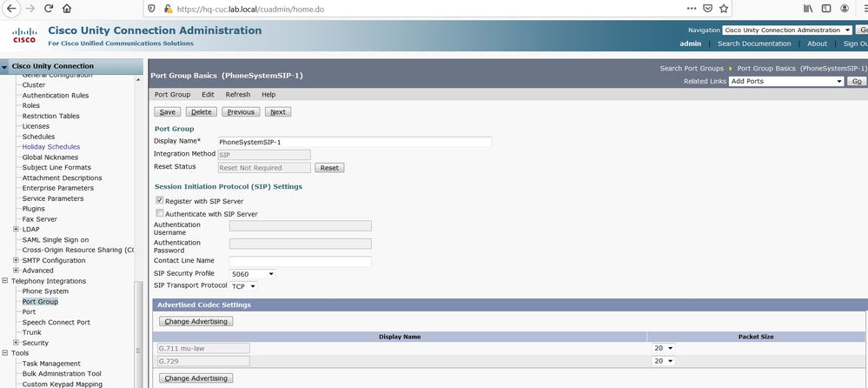
Task: Expand the Advanced tree node
Action: pyautogui.click(x=16, y=271)
